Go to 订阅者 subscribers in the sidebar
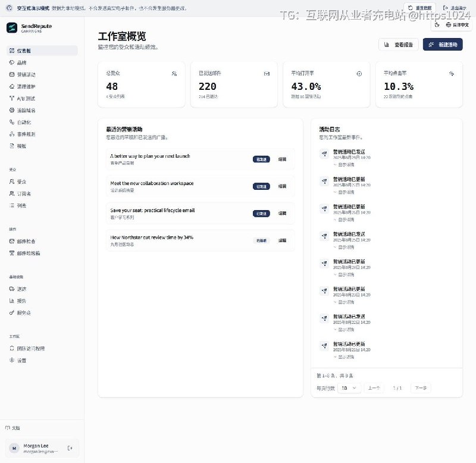Screen dimensions: 476x463 [42, 193]
